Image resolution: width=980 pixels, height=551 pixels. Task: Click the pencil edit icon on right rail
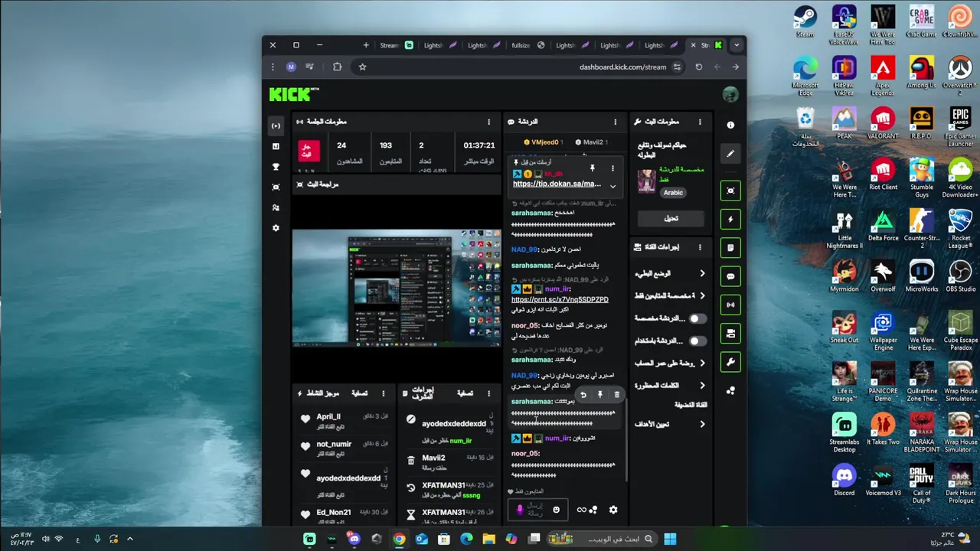point(730,153)
